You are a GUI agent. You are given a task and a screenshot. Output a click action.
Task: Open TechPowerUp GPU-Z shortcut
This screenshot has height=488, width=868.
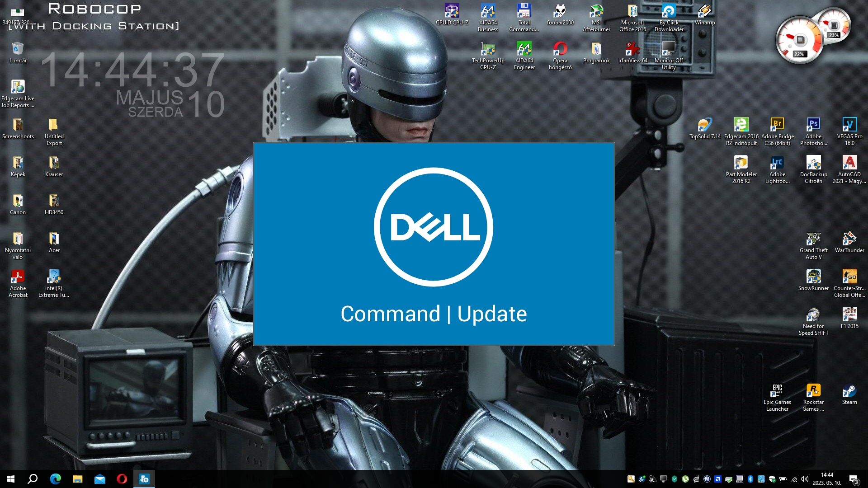(x=488, y=56)
